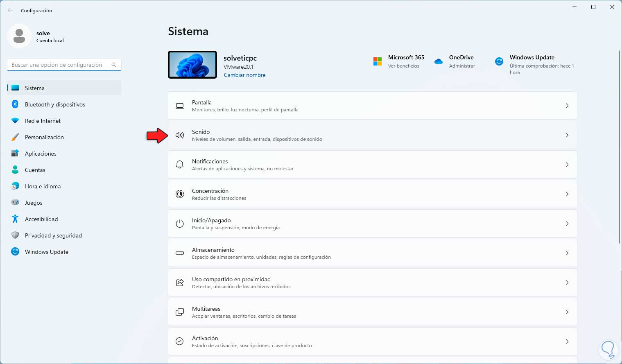622x364 pixels.
Task: Click the Bluetooth icon in the sidebar
Action: click(15, 104)
